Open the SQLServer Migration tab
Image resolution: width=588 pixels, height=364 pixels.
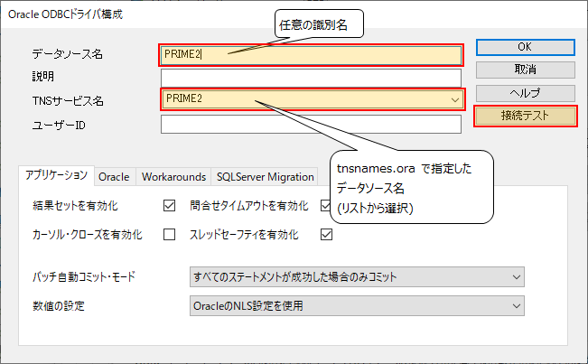coord(266,176)
